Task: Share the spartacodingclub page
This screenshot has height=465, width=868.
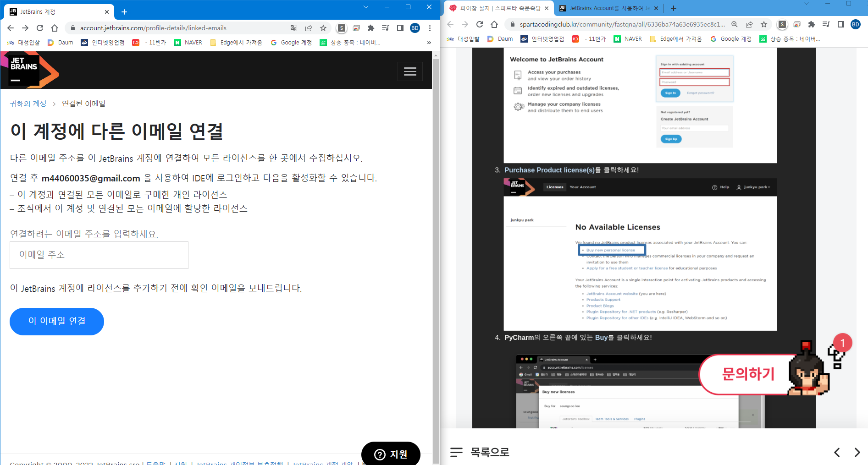Action: coord(749,24)
